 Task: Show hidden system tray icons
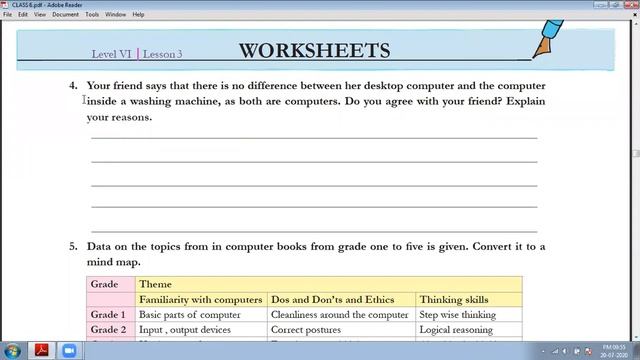pos(543,351)
